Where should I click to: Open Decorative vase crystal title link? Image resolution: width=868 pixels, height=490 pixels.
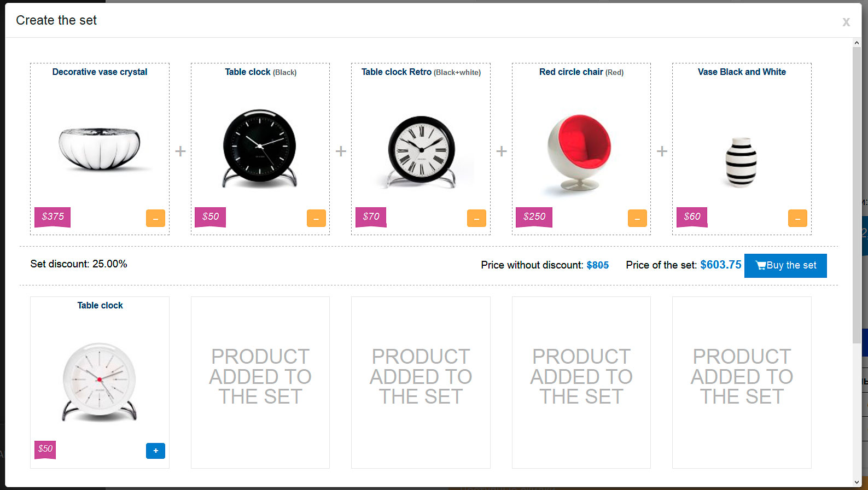point(100,72)
